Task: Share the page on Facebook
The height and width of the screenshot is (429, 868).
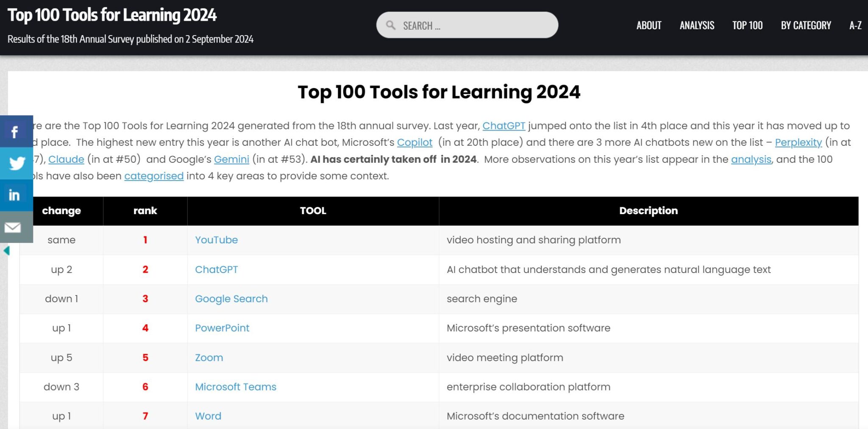Action: pyautogui.click(x=15, y=131)
